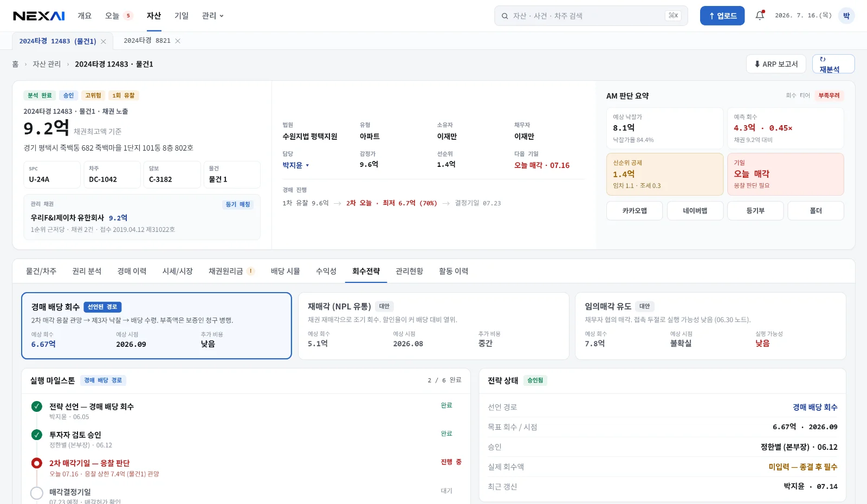Viewport: 867px width, 504px height.
Task: Open the 활동 이력 tab
Action: (x=454, y=271)
